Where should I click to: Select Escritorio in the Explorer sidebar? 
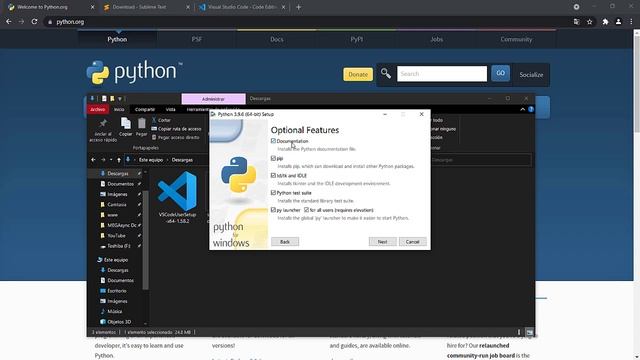coord(116,291)
